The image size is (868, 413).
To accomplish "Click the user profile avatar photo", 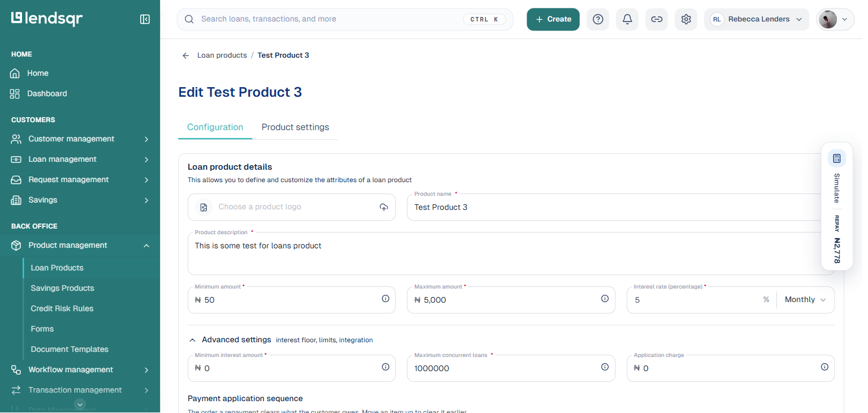I will tap(828, 19).
